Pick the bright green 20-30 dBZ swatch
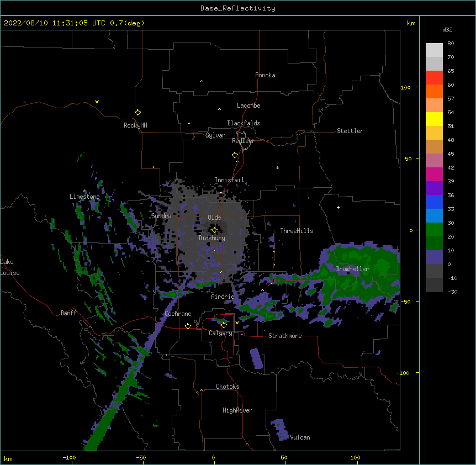Screen dimensions: 476x465 [434, 230]
